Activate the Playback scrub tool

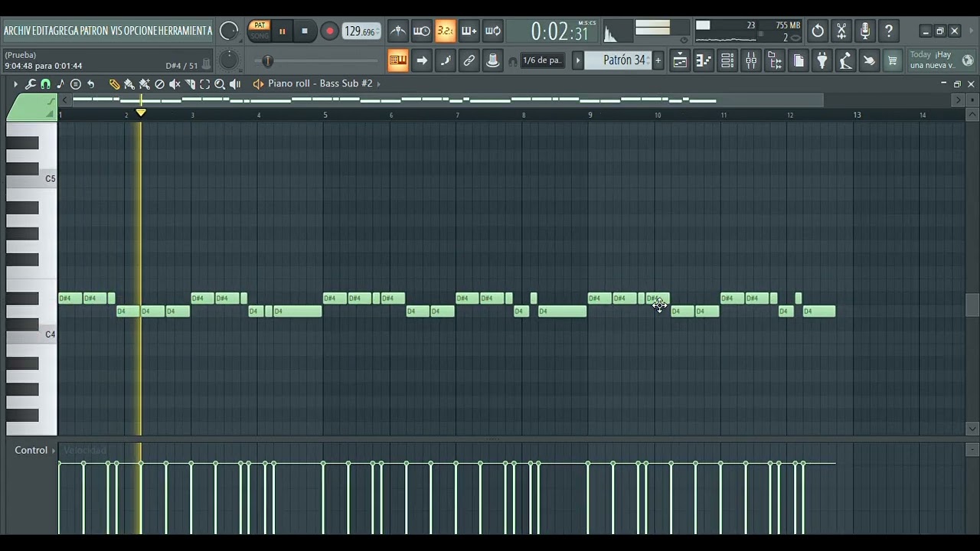pyautogui.click(x=235, y=84)
